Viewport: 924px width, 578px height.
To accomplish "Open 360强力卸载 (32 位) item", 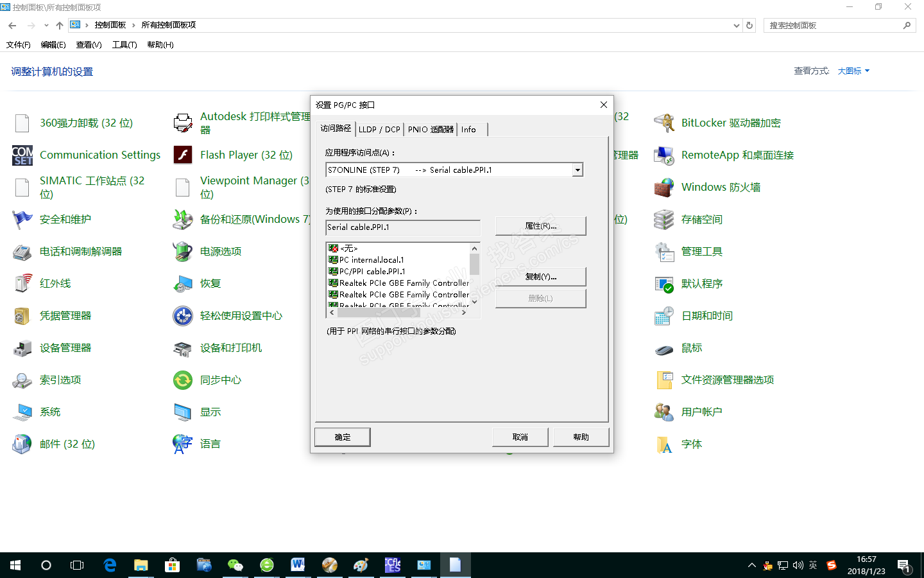I will point(74,123).
